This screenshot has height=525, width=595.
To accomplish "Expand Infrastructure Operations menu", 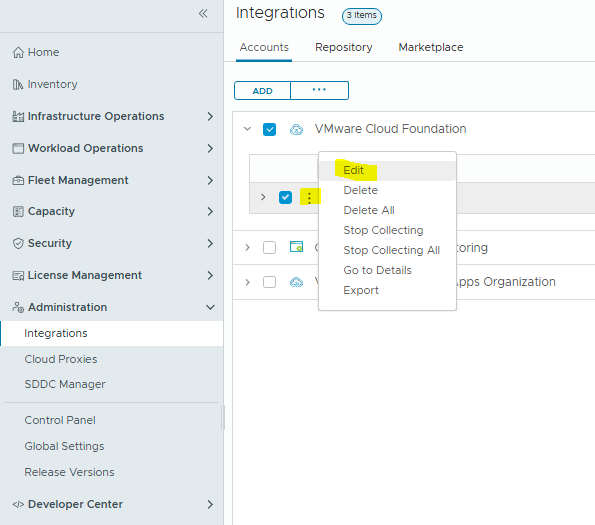I will [x=210, y=116].
